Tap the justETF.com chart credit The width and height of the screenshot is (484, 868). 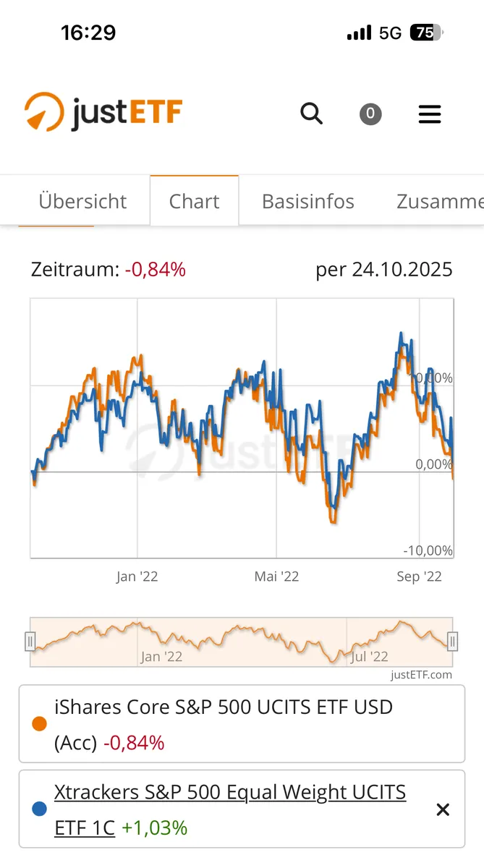[x=421, y=675]
